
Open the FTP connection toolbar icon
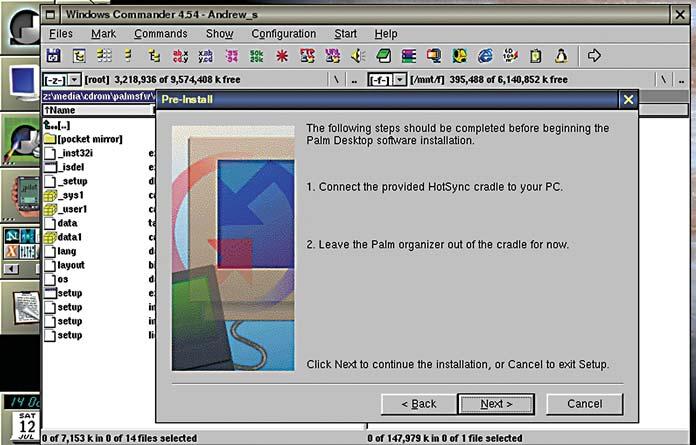(308, 56)
